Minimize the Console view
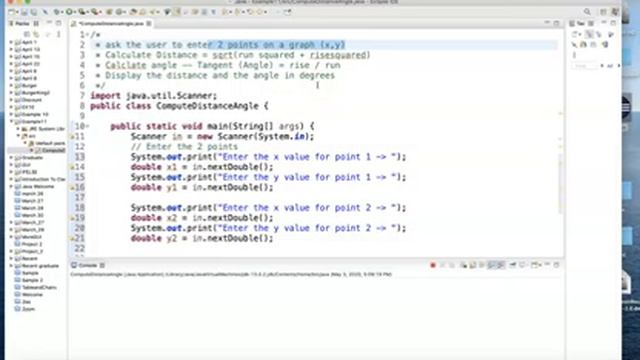 click(547, 265)
